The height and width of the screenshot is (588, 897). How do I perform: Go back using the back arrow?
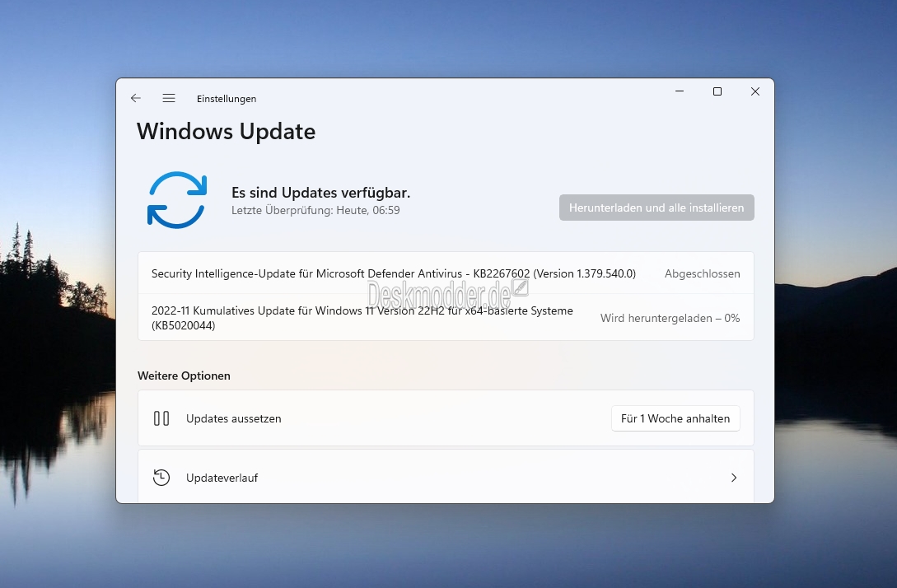pyautogui.click(x=136, y=98)
